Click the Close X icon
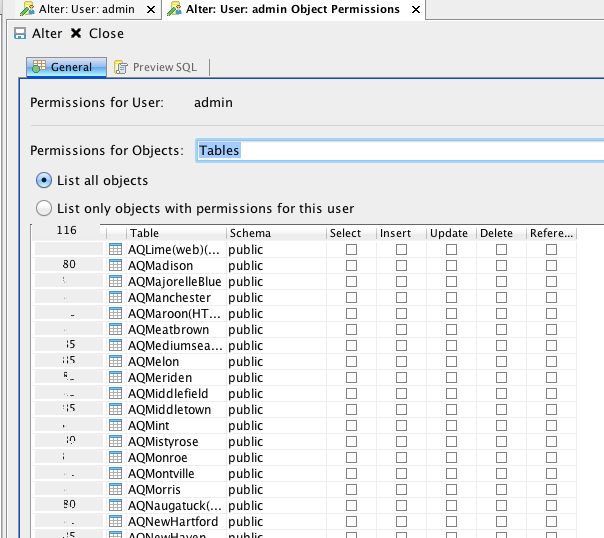The height and width of the screenshot is (538, 604). tap(76, 34)
